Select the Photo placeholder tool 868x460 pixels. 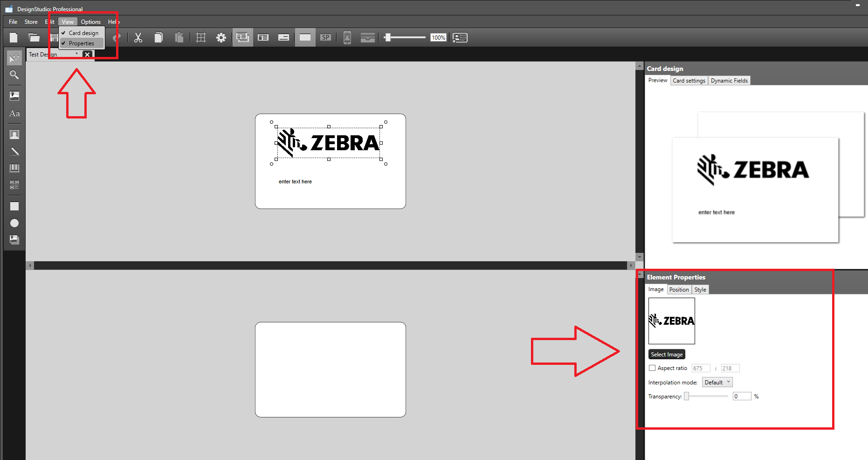pyautogui.click(x=14, y=134)
